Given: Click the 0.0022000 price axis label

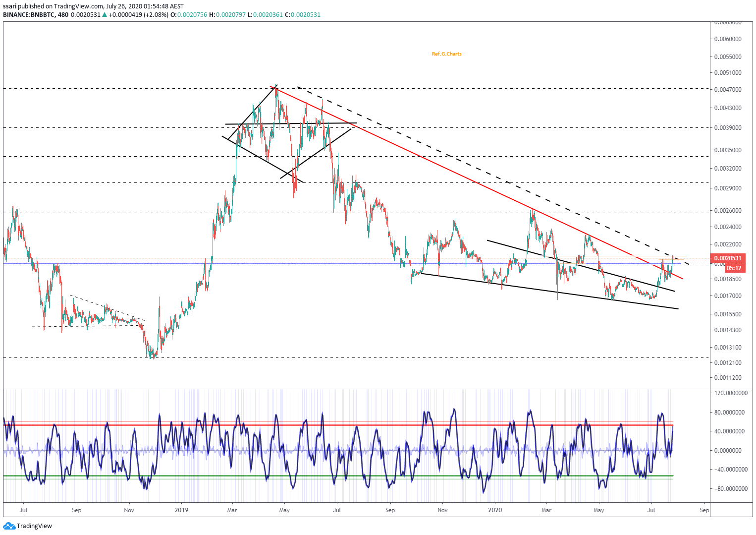Looking at the screenshot, I should pos(728,245).
